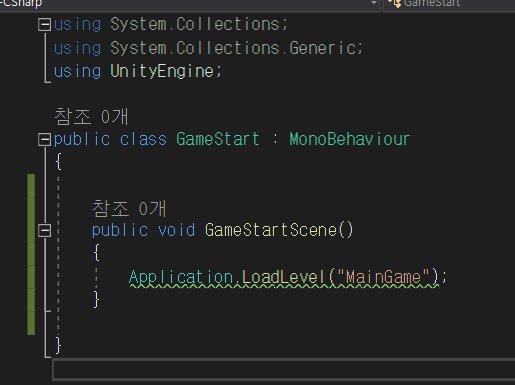
Task: Click the empty box below the code
Action: point(284,369)
